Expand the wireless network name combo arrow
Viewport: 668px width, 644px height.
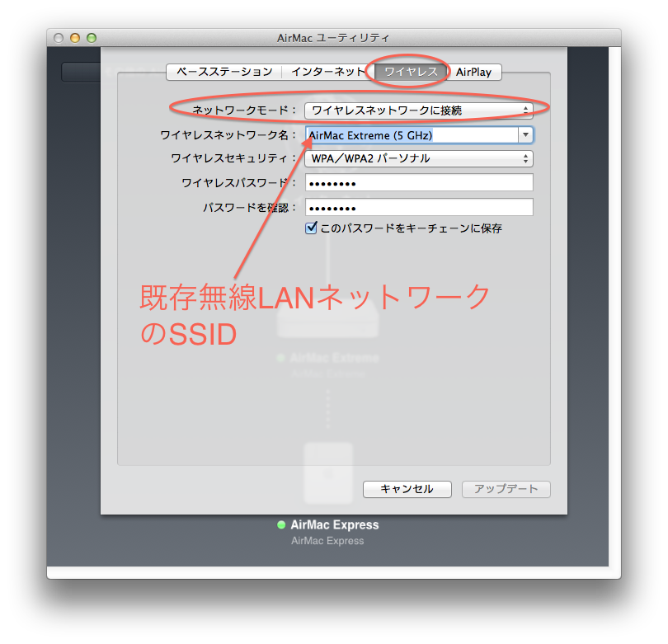point(525,135)
